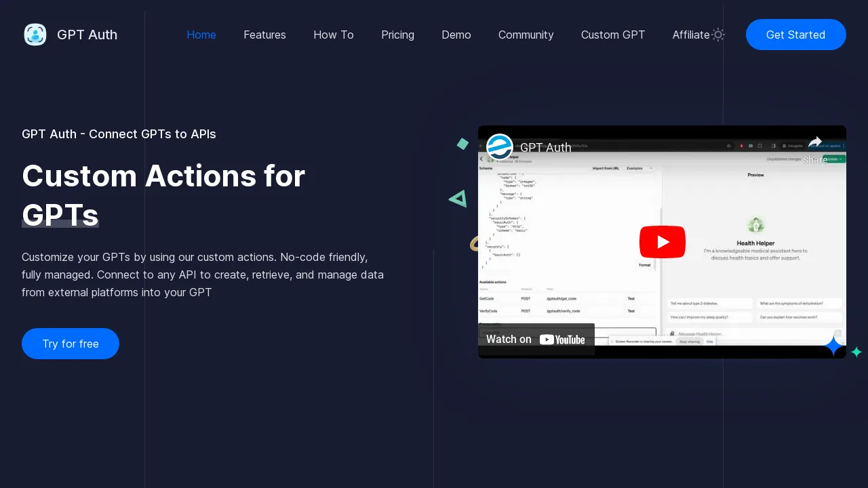This screenshot has height=488, width=868.
Task: Open the Pricing menu item
Action: [x=397, y=35]
